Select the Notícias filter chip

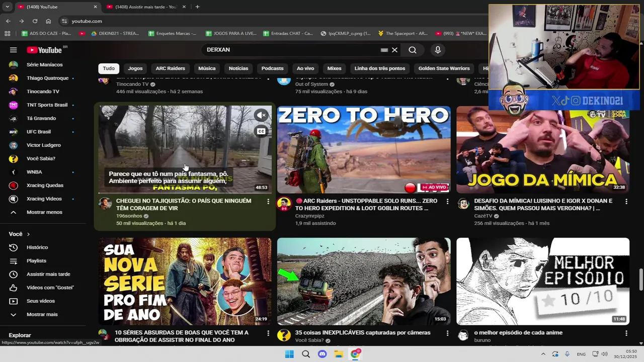(x=238, y=68)
